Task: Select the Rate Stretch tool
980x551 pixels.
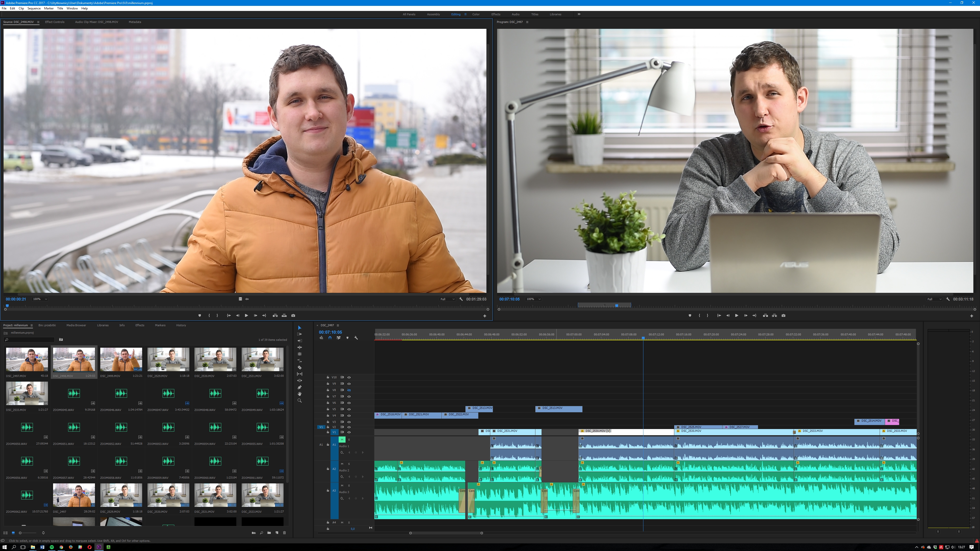Action: 299,360
